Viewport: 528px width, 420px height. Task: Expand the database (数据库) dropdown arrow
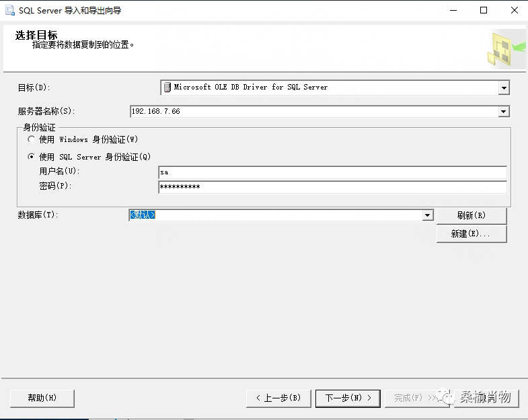click(x=428, y=215)
